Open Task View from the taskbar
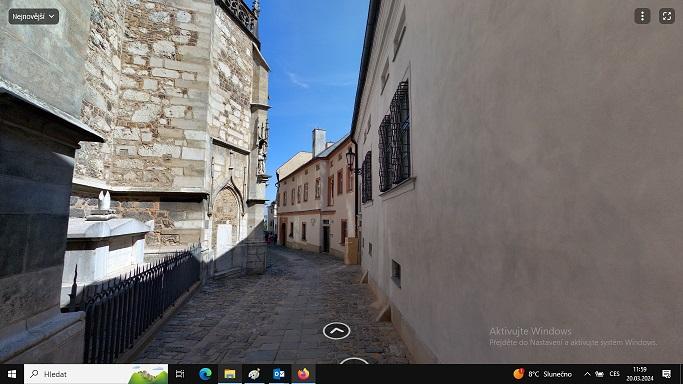683x384 pixels. [180, 374]
